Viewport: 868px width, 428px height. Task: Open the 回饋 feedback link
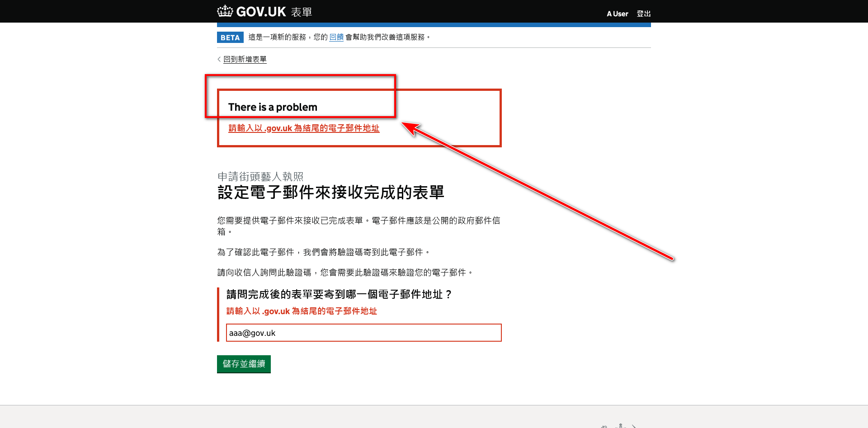(x=336, y=37)
